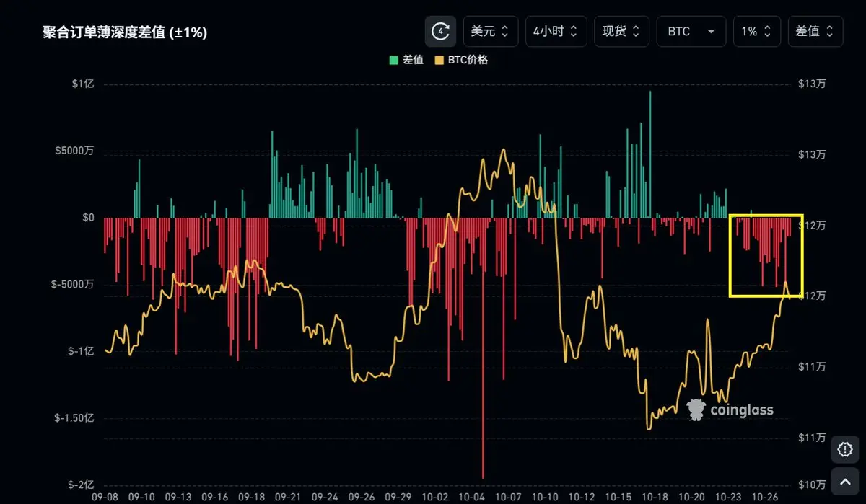Toggle the 差值 legend series

[406, 60]
